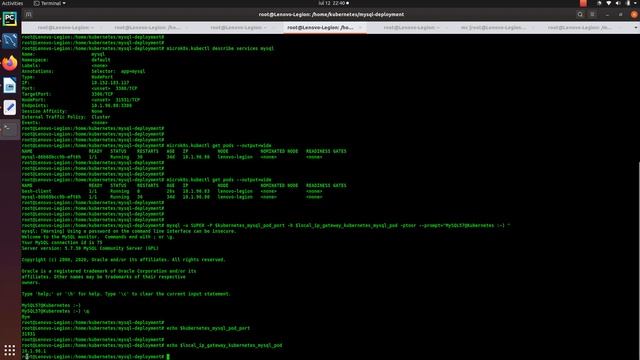The image size is (640, 360).
Task: Click the terminal search icon
Action: click(x=580, y=14)
